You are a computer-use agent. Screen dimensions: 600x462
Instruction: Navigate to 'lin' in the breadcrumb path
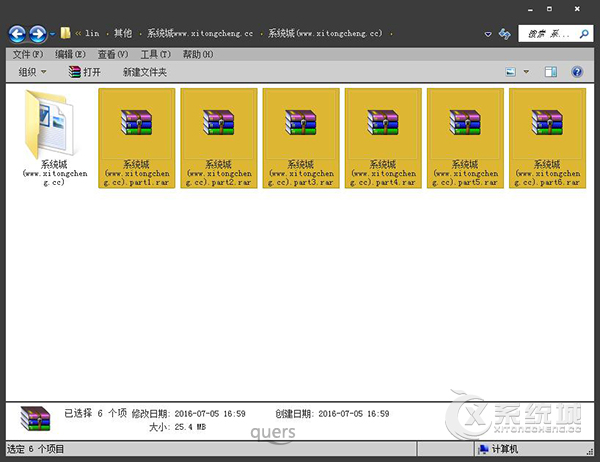click(92, 33)
